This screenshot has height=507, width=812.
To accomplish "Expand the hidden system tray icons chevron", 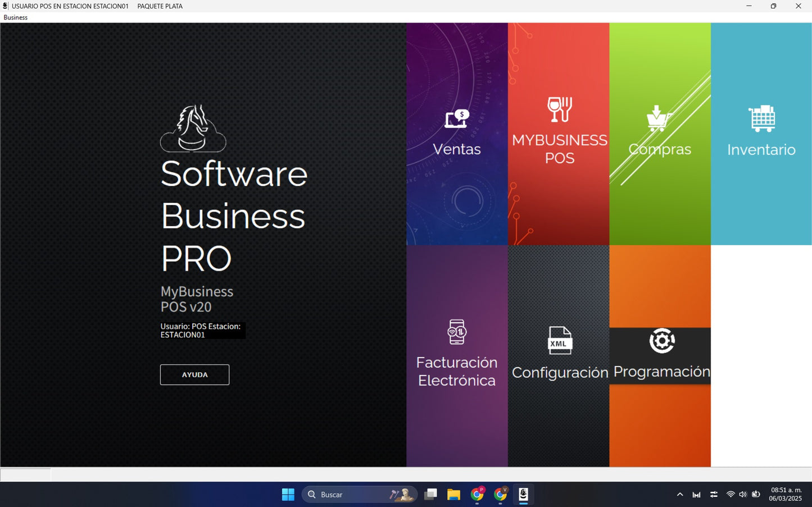I will coord(680,495).
